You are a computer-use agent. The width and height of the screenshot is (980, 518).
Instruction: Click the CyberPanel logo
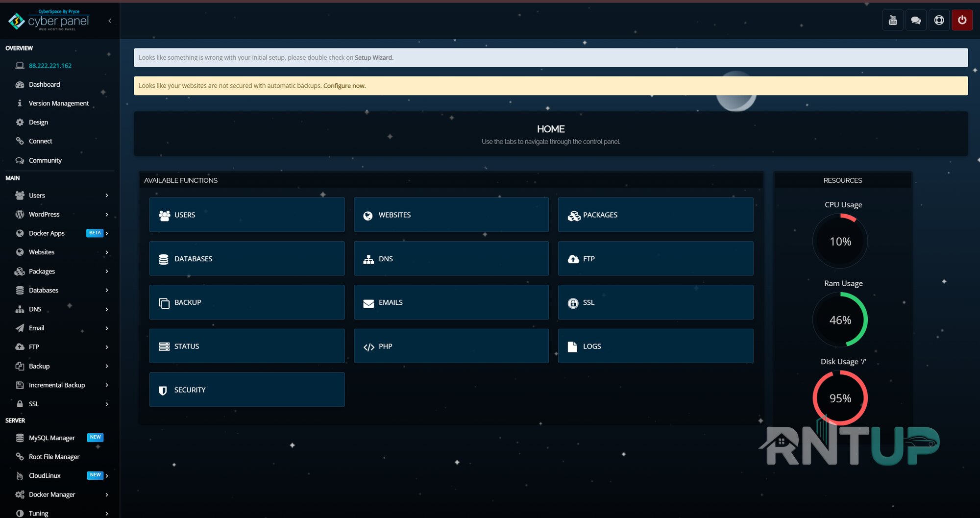point(49,20)
